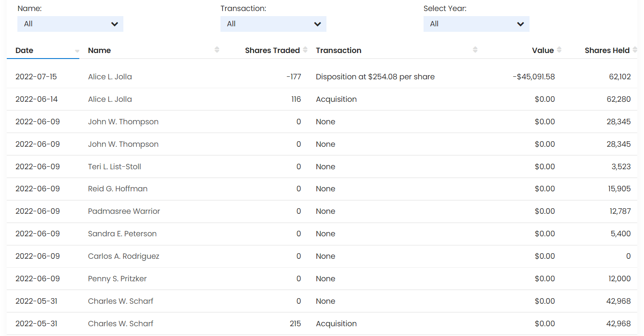Screen dimensions: 644x336
Task: Click sort arrows icon beside Value
Action: click(559, 50)
